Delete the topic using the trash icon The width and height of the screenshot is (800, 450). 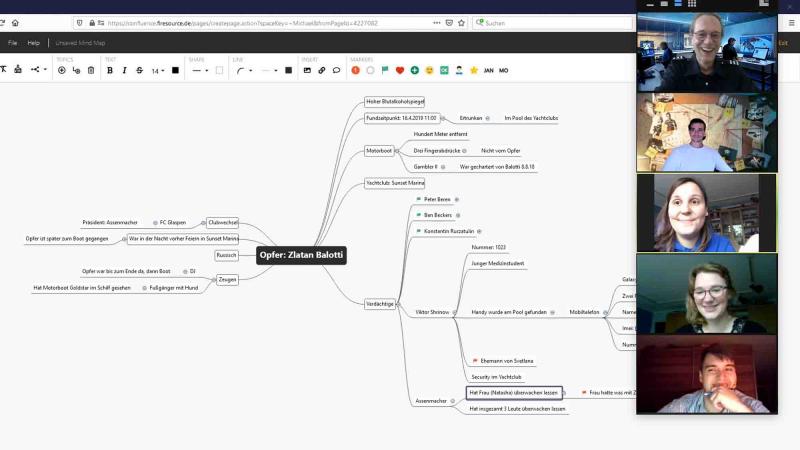point(90,70)
